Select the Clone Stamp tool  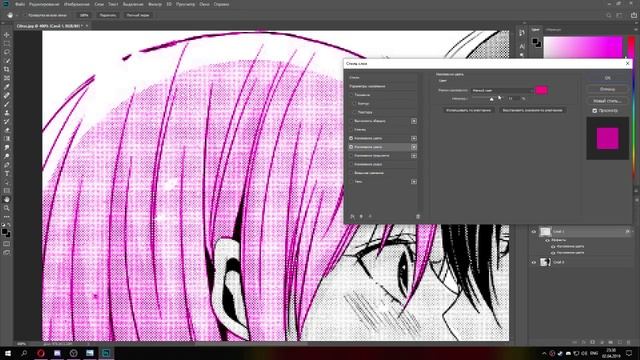coord(7,113)
